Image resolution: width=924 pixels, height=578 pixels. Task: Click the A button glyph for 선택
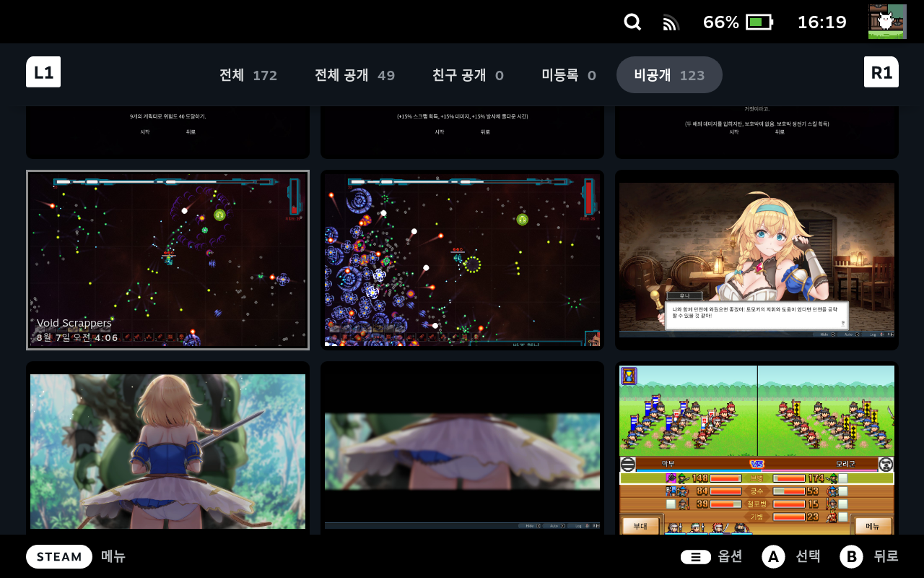coord(773,556)
